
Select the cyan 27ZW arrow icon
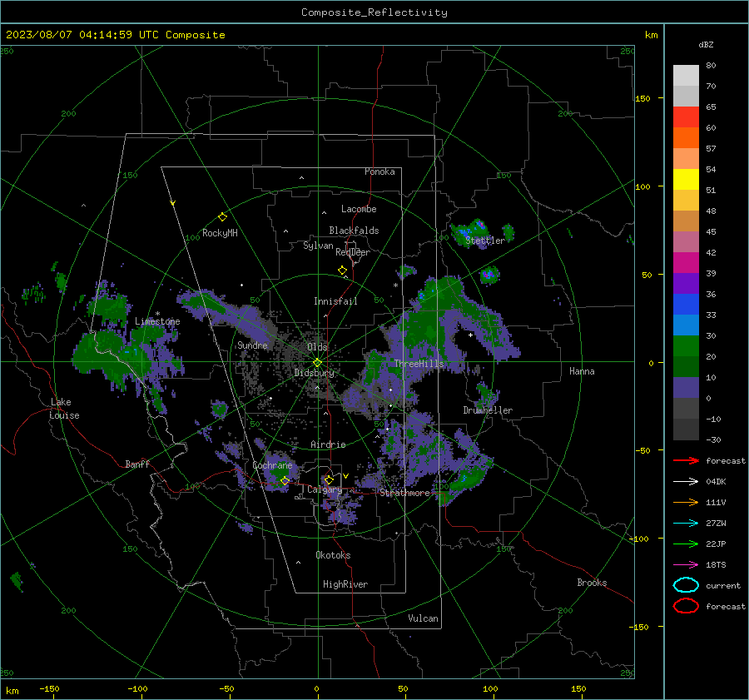coord(686,523)
